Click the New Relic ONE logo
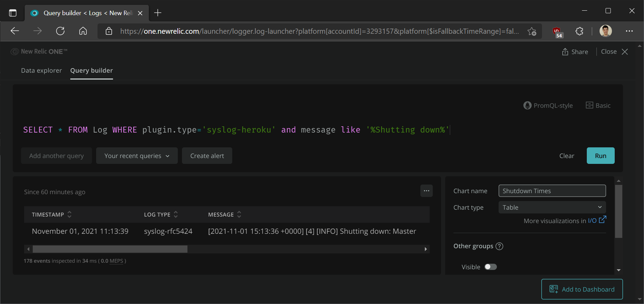This screenshot has width=644, height=304. (39, 52)
